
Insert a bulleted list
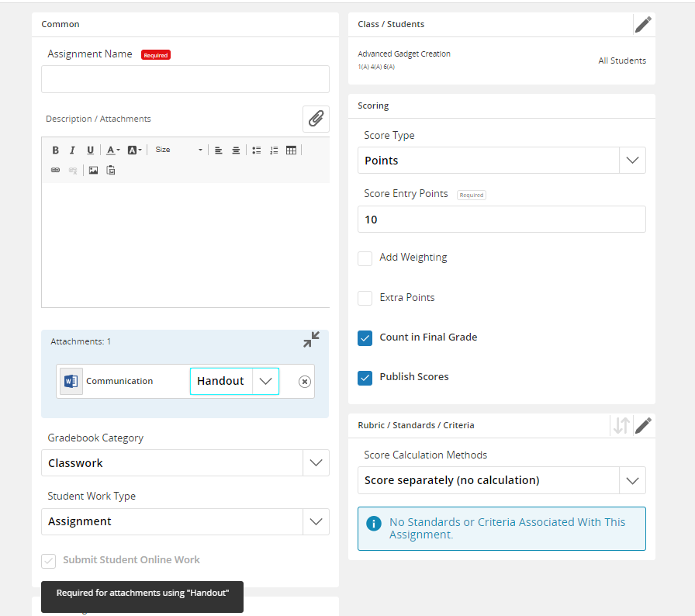point(257,150)
